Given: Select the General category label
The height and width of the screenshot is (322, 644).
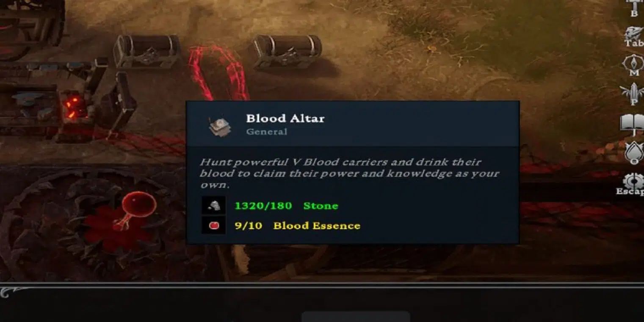Looking at the screenshot, I should pyautogui.click(x=267, y=132).
